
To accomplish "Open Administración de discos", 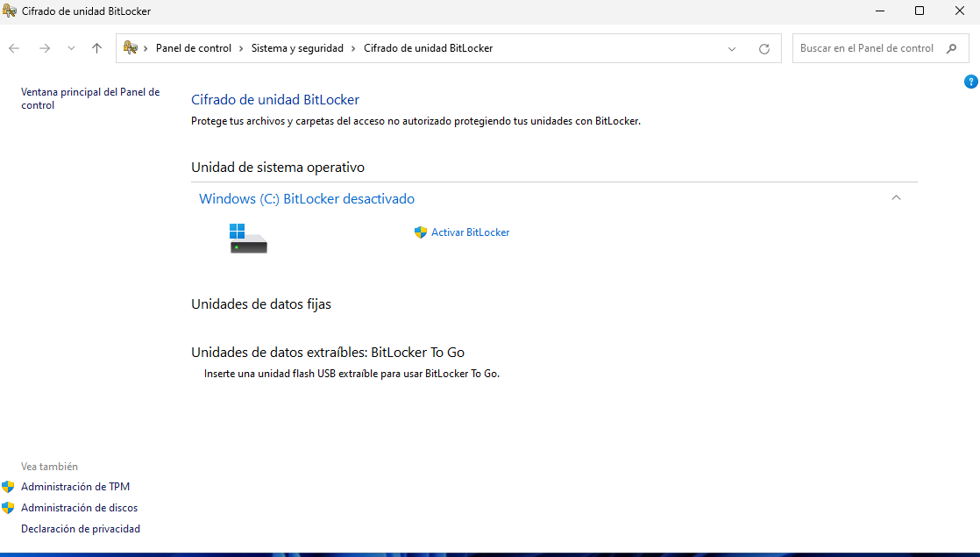I will [79, 508].
